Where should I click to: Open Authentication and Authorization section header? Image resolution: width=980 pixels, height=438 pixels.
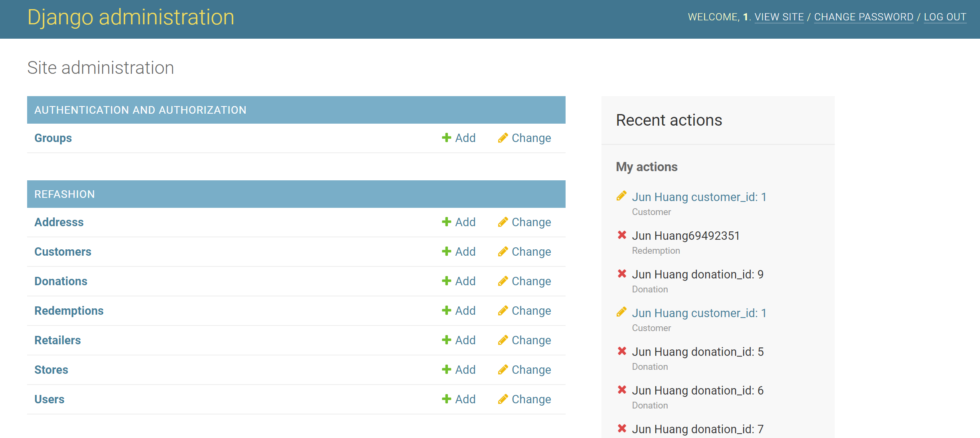click(140, 110)
